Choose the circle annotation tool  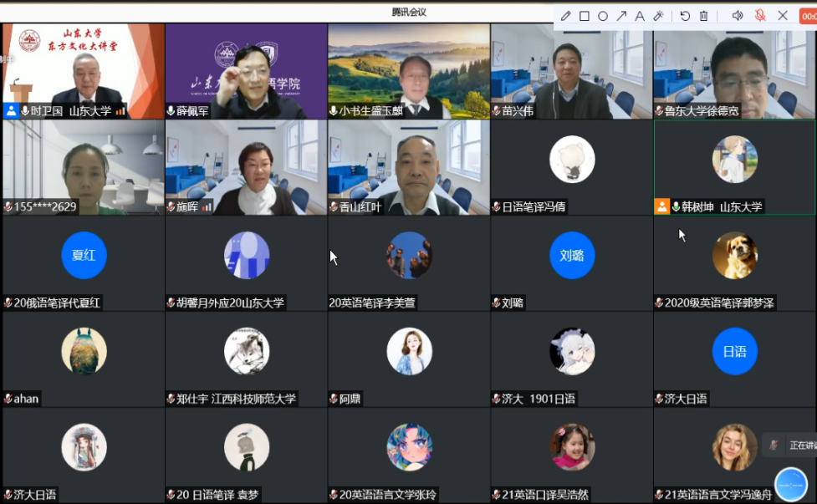(x=603, y=16)
